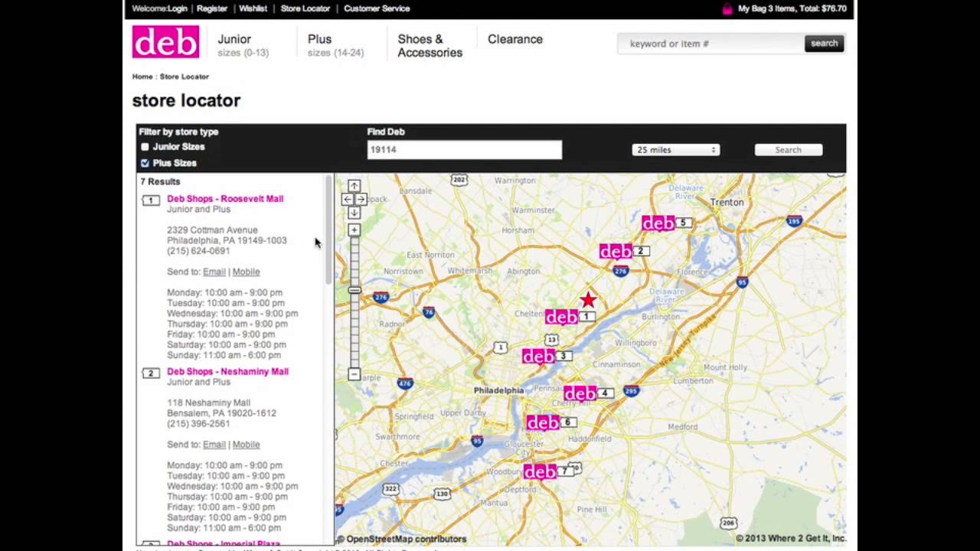Focus the Find Deb zip code field

click(464, 150)
